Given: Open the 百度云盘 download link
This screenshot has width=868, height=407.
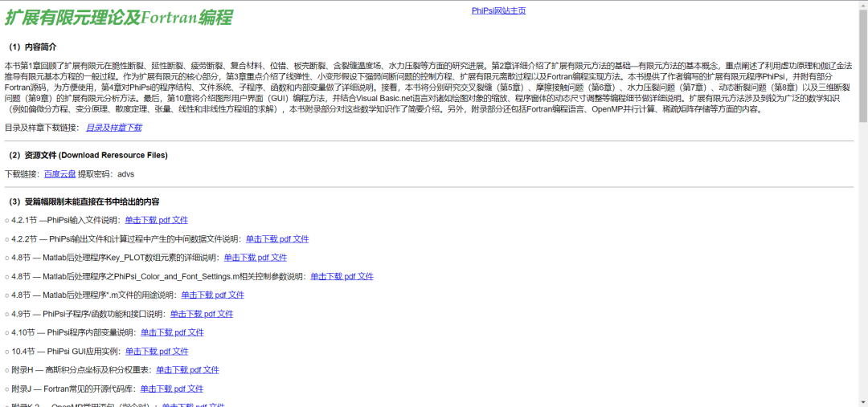Looking at the screenshot, I should pyautogui.click(x=59, y=174).
